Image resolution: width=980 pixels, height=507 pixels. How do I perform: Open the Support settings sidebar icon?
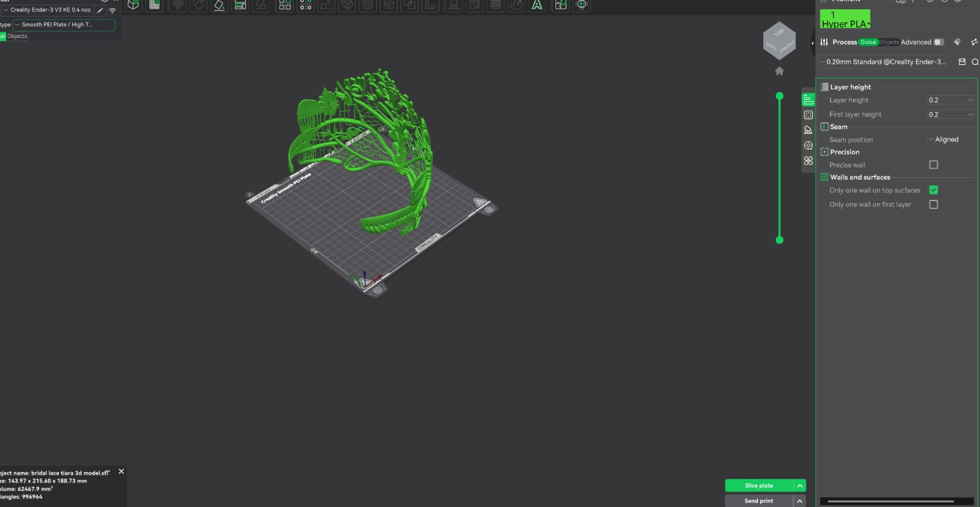808,130
